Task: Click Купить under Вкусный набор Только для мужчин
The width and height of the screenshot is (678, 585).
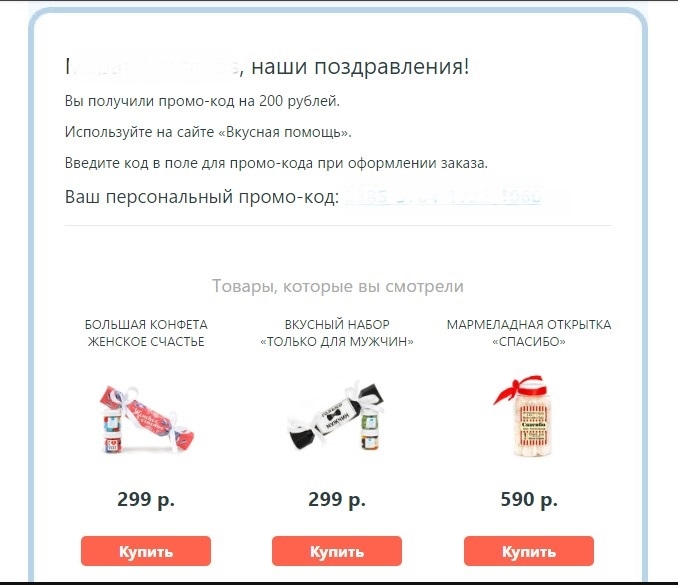Action: [337, 551]
